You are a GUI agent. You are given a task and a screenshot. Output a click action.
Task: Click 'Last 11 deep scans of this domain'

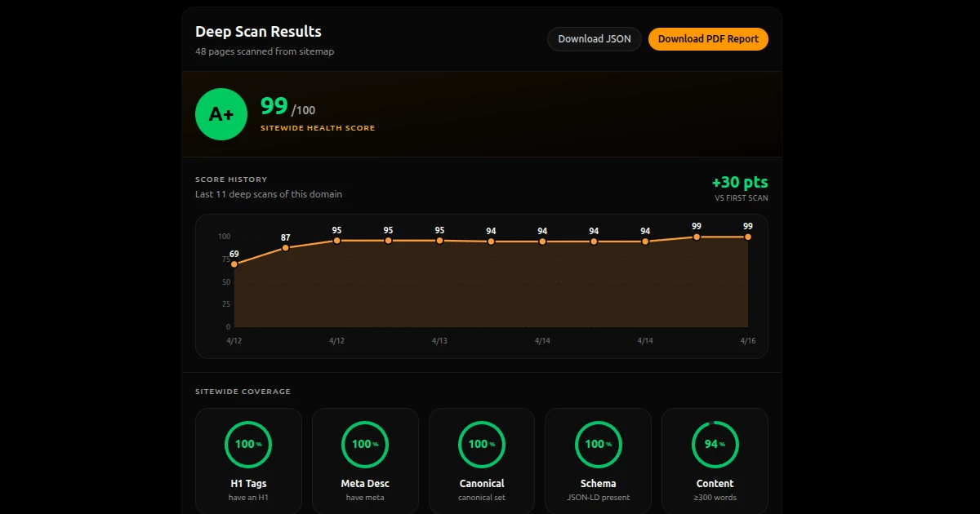269,194
